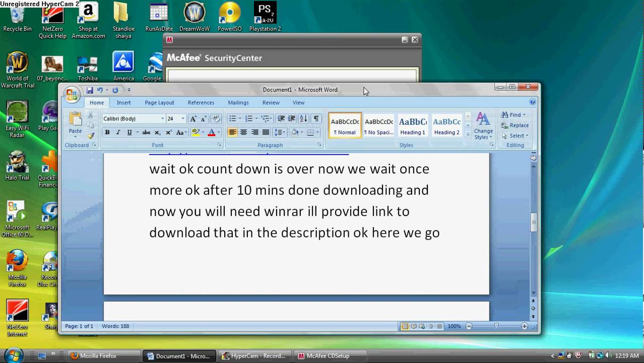644x363 pixels.
Task: Switch to Full Screen Reading view
Action: click(413, 327)
